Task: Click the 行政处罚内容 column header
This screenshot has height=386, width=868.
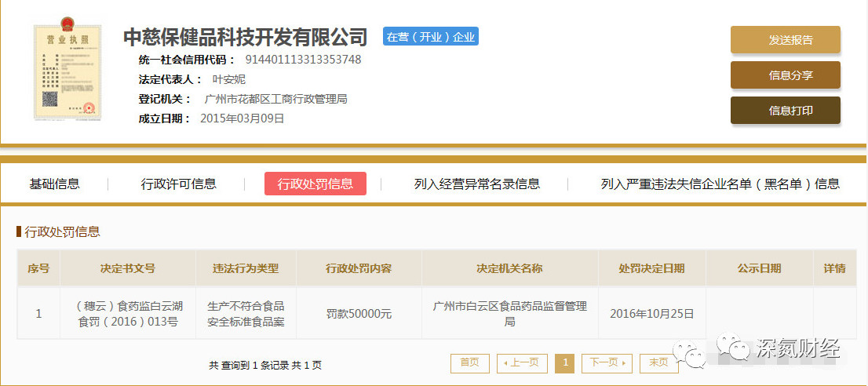Action: pyautogui.click(x=359, y=268)
